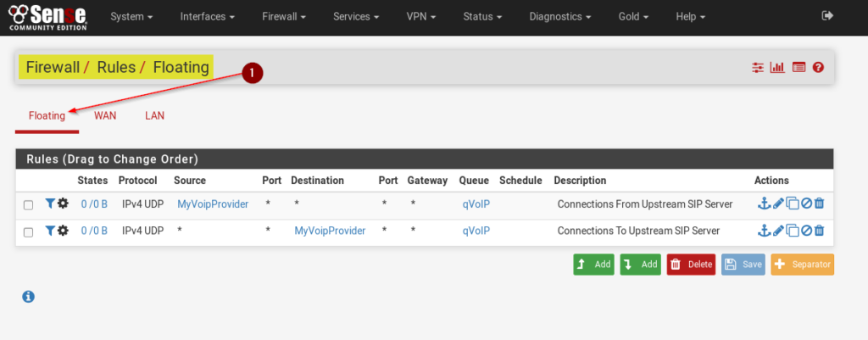868x340 pixels.
Task: Open the bar chart status icon
Action: click(x=777, y=68)
